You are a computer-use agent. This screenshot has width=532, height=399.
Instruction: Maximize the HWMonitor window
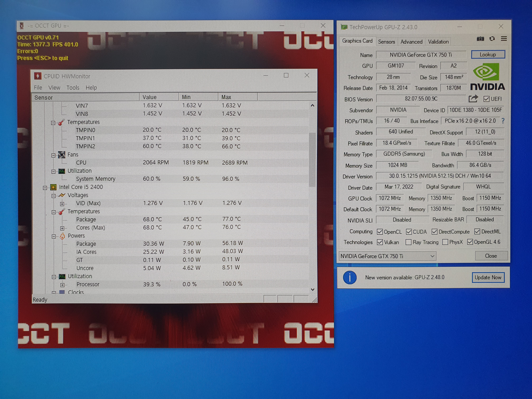(x=286, y=75)
